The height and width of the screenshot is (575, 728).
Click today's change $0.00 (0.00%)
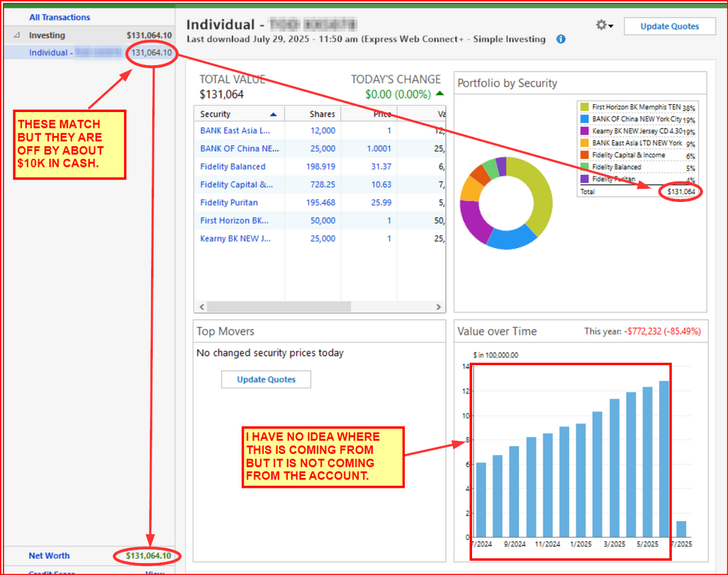(398, 94)
